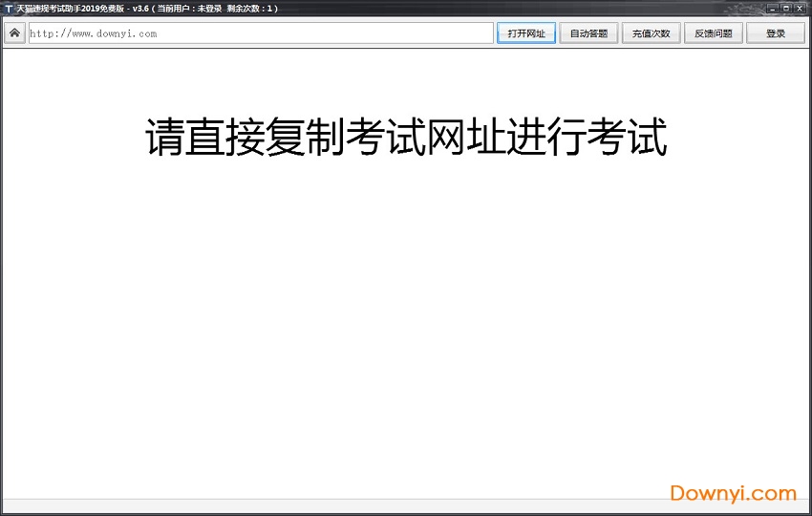Click the 当前用户：未登录 status in title bar
The width and height of the screenshot is (812, 516).
tap(188, 9)
